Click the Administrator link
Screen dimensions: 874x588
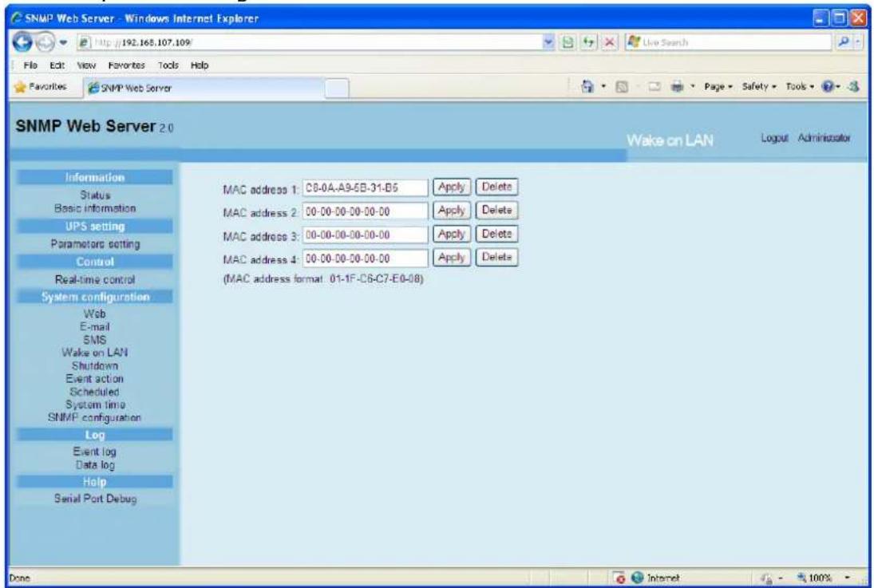(824, 138)
